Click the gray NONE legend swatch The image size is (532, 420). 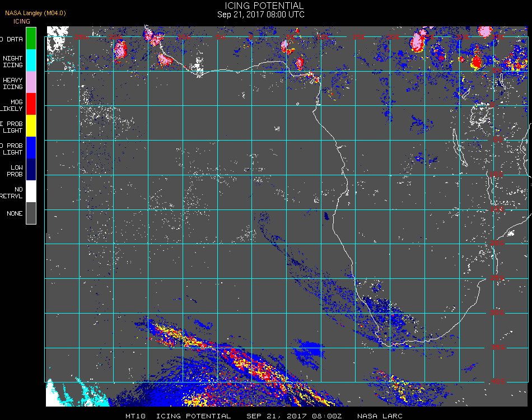[31, 213]
